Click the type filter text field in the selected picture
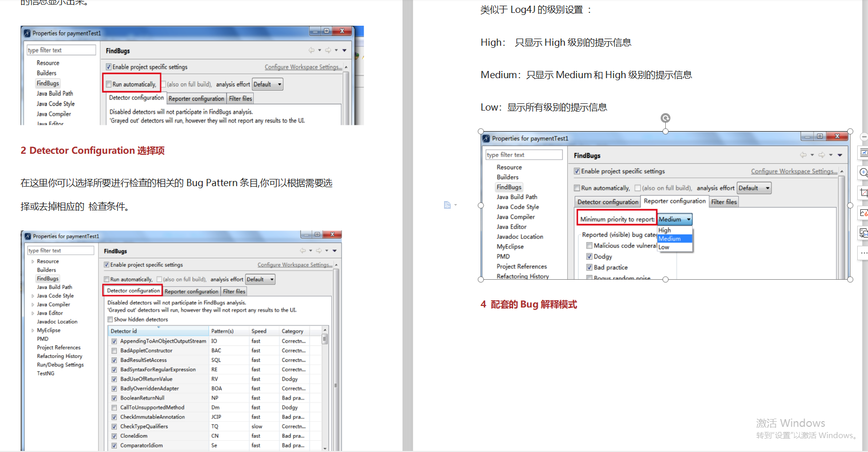The width and height of the screenshot is (868, 452). [524, 155]
